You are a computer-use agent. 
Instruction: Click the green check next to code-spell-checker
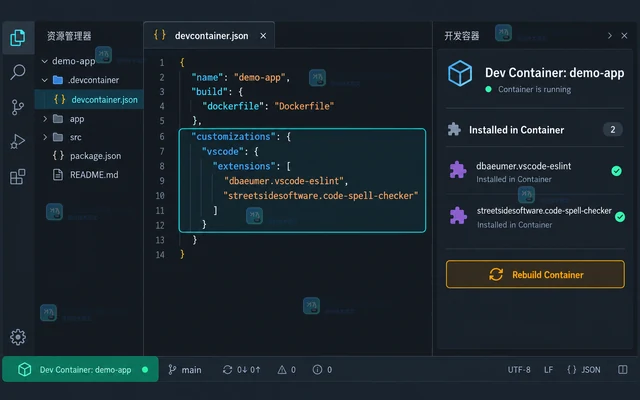tap(620, 217)
